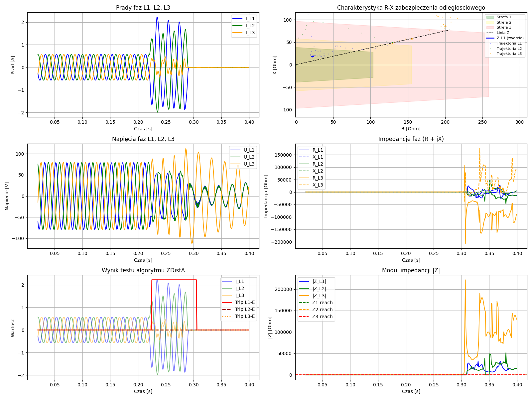Click the 'Impedancja [Ohm]' y-axis label
Viewport: 532px width, 399px height.
point(266,196)
